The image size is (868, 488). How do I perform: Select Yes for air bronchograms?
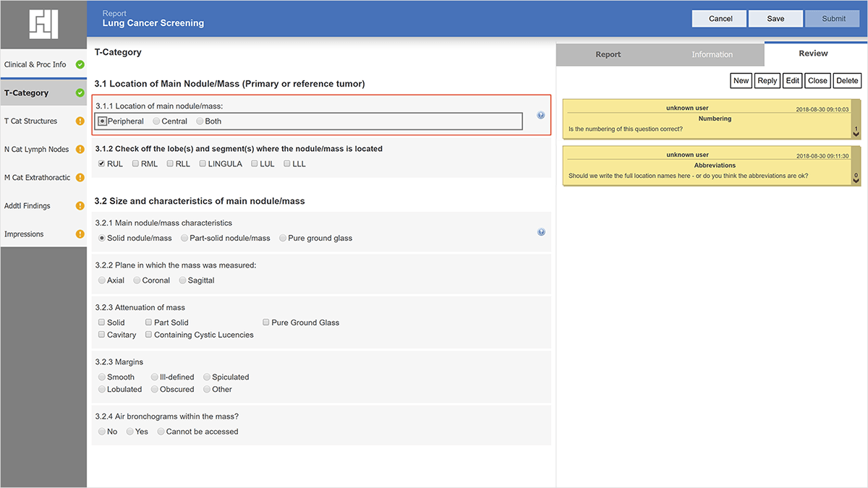tap(130, 432)
